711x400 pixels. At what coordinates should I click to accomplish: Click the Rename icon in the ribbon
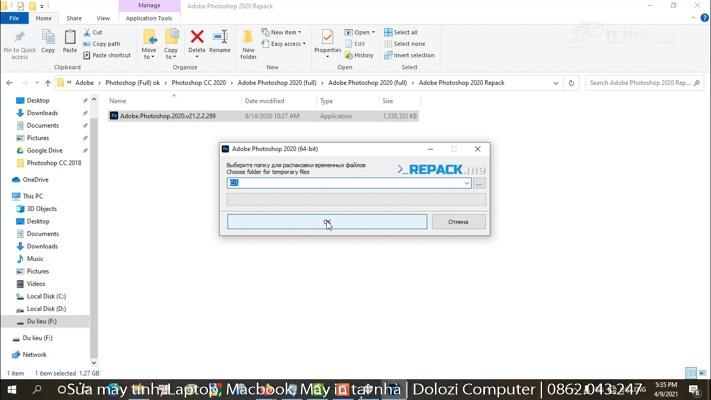click(220, 42)
